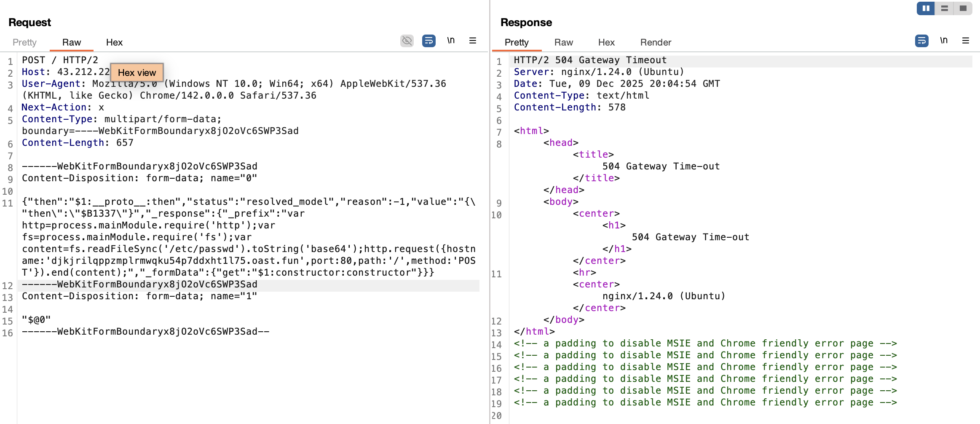Click the 'Content-Length: 578' response header
Screen dimensions: 980x424
click(570, 107)
